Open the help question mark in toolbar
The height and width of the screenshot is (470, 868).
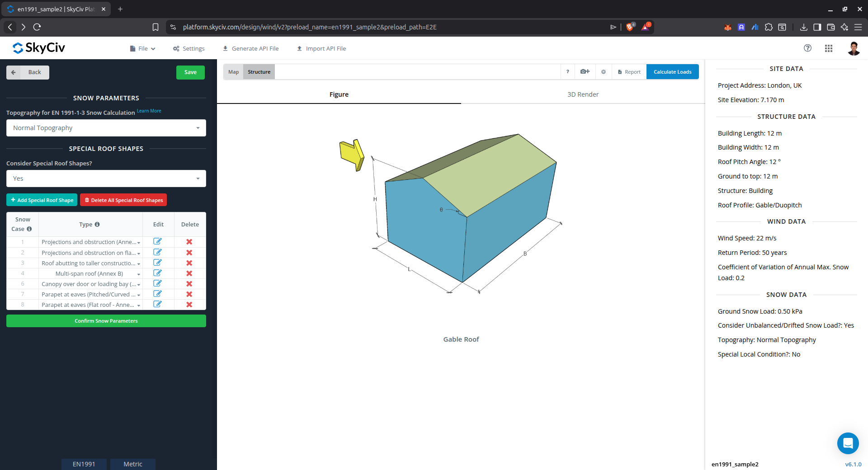567,72
